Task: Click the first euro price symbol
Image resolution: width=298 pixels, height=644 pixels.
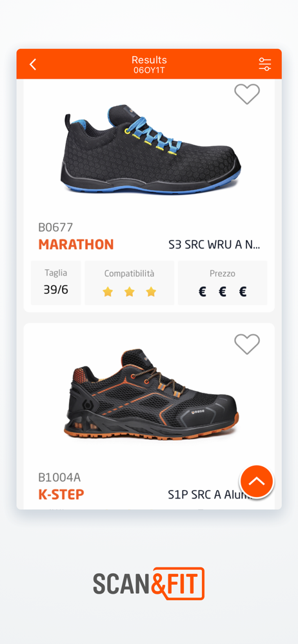Action: tap(202, 292)
